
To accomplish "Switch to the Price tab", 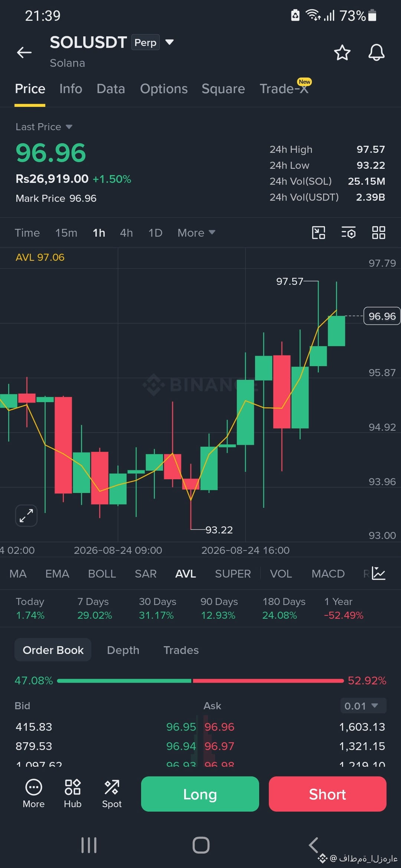I will tap(30, 89).
